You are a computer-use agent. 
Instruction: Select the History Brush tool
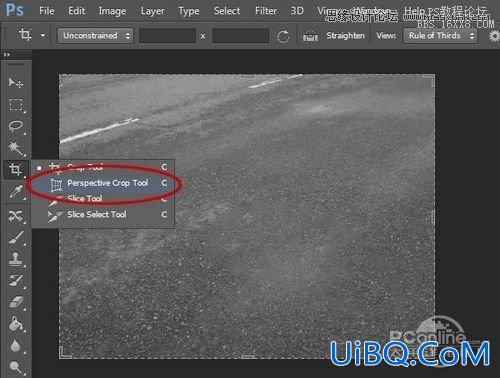click(x=15, y=281)
